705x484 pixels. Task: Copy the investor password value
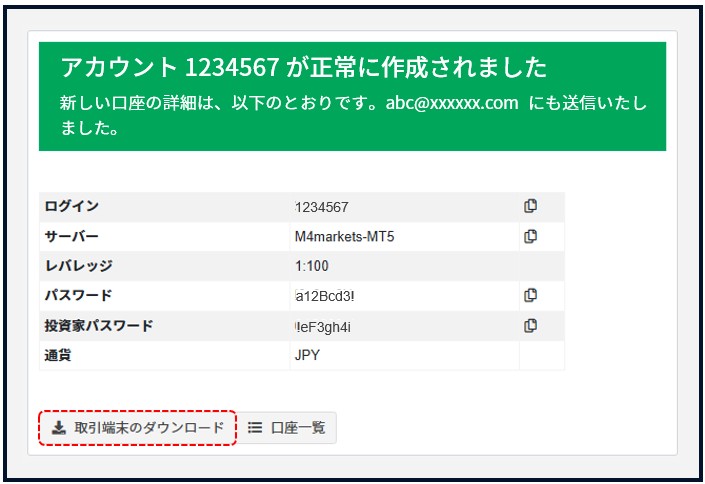point(530,326)
